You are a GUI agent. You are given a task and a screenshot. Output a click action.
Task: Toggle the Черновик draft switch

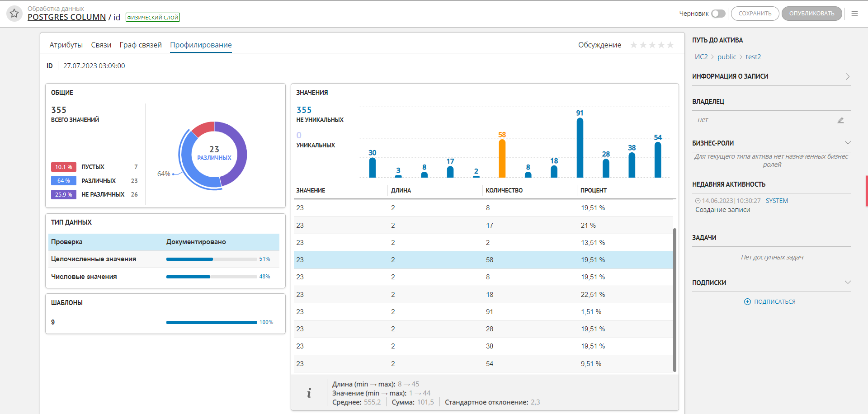tap(718, 14)
